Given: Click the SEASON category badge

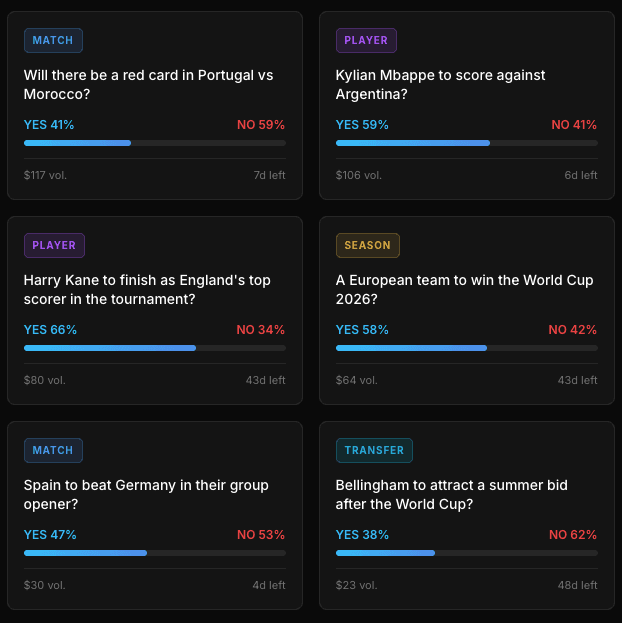Looking at the screenshot, I should 368,246.
